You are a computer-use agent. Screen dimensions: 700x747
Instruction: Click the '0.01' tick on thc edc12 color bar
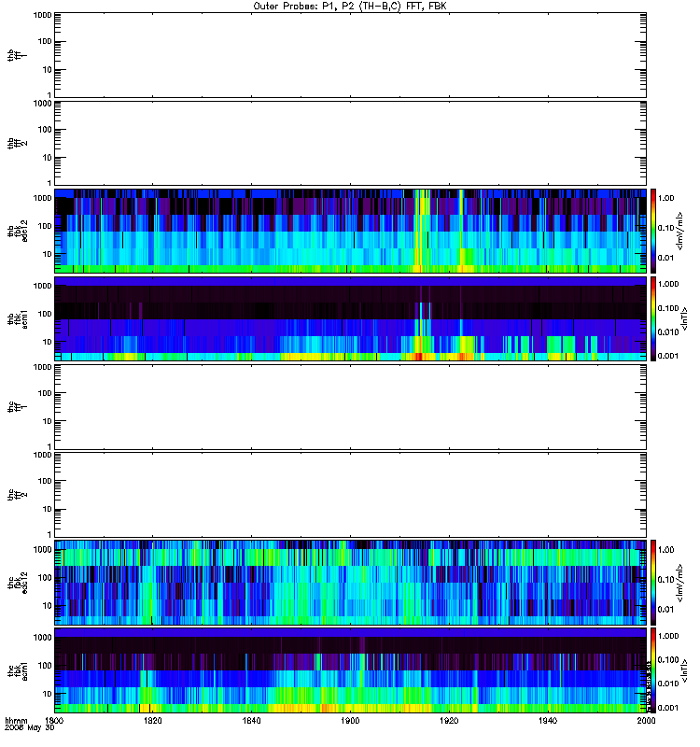pos(665,609)
